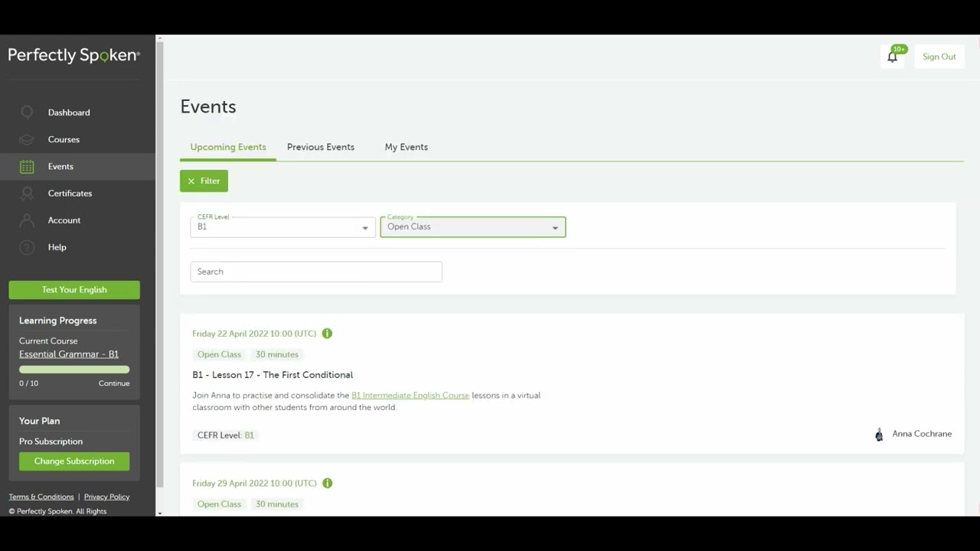This screenshot has width=980, height=551.
Task: Click the Pro Subscription text
Action: click(51, 442)
